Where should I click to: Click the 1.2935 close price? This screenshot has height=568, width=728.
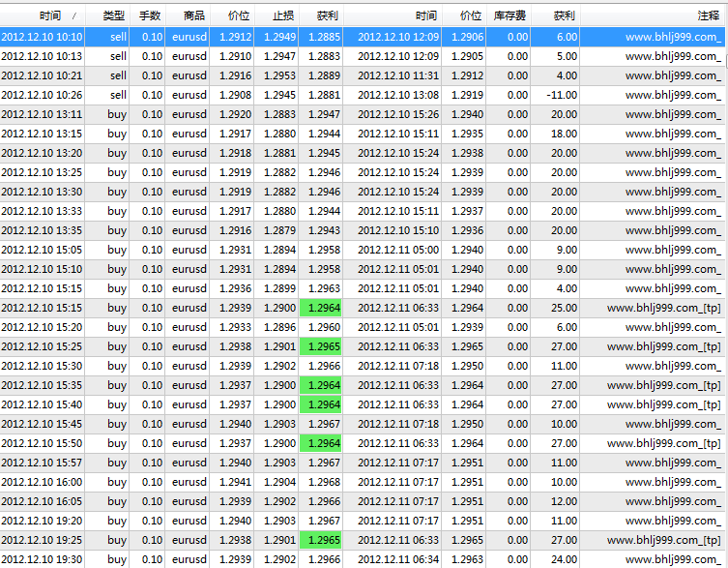click(x=468, y=134)
